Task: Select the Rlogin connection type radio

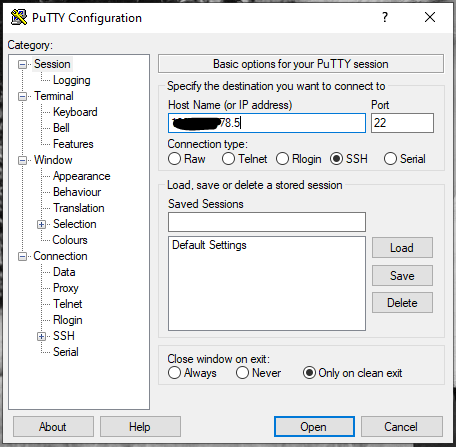Action: click(x=282, y=159)
